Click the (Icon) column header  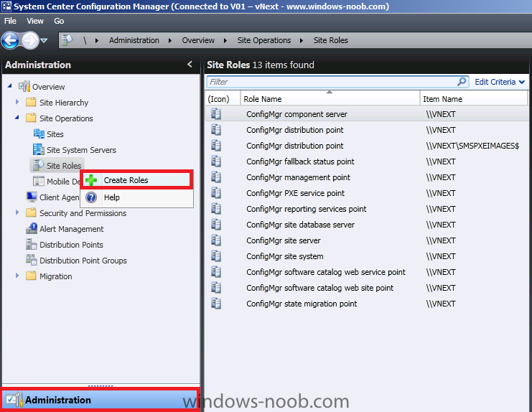pos(223,98)
